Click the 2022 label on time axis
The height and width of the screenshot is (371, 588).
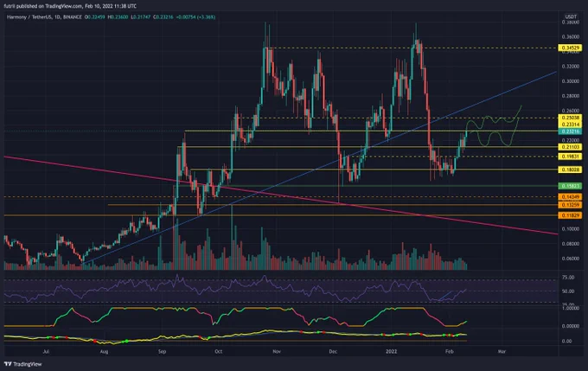(391, 351)
